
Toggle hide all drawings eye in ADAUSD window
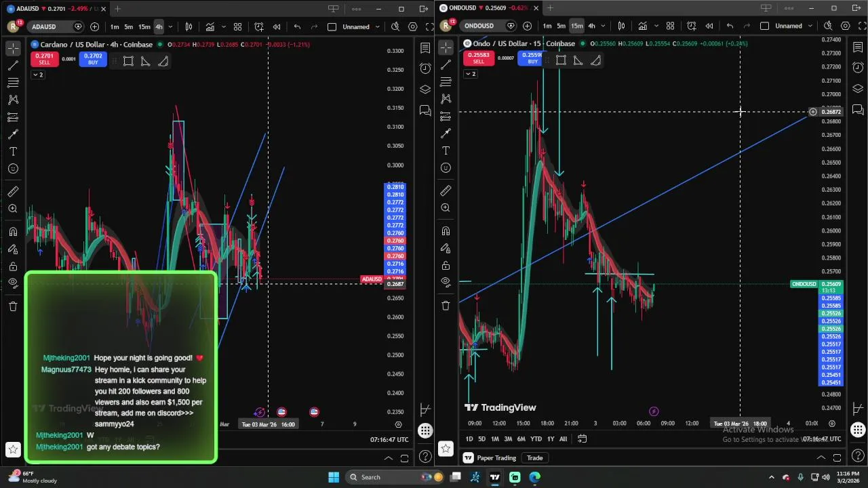click(13, 283)
